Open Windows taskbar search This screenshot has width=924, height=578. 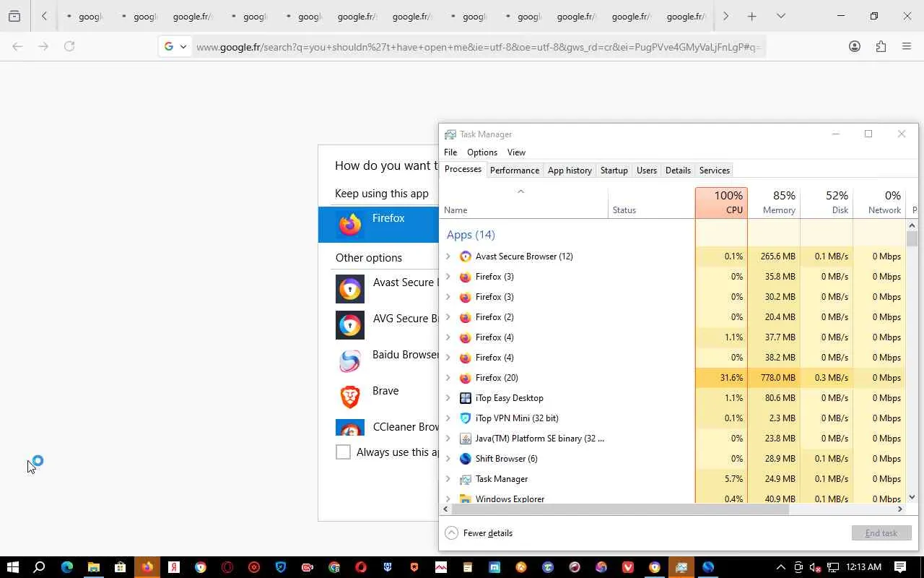[40, 567]
